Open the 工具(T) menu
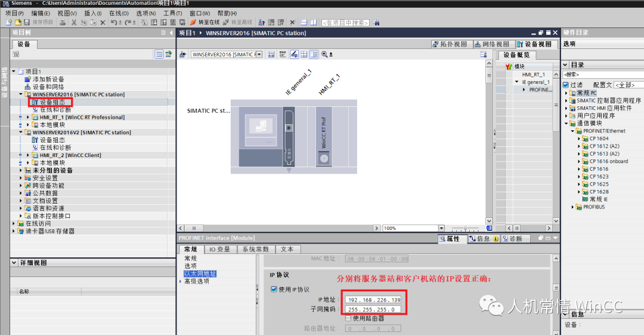 point(172,13)
